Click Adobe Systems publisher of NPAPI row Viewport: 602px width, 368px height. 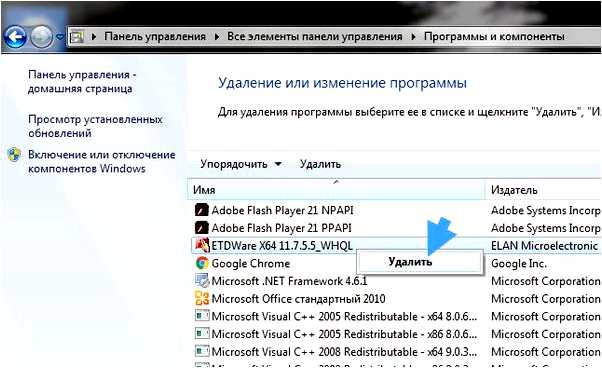[x=546, y=210]
